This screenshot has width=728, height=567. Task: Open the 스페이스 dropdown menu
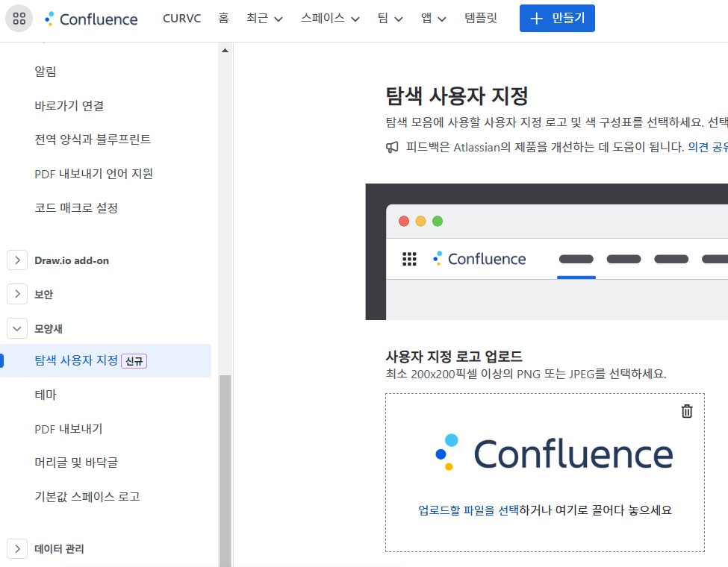(x=330, y=19)
